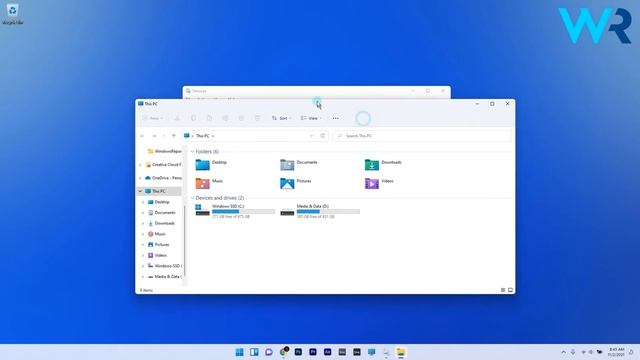Show hidden icons in system tray
Image resolution: width=640 pixels, height=360 pixels.
point(564,352)
